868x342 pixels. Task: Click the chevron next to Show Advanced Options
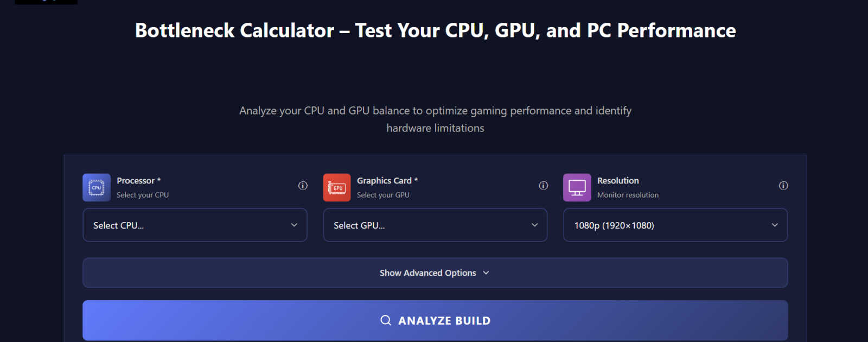(486, 273)
